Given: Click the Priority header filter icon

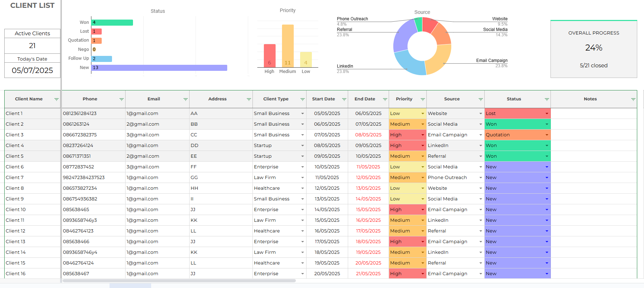Looking at the screenshot, I should tap(422, 99).
